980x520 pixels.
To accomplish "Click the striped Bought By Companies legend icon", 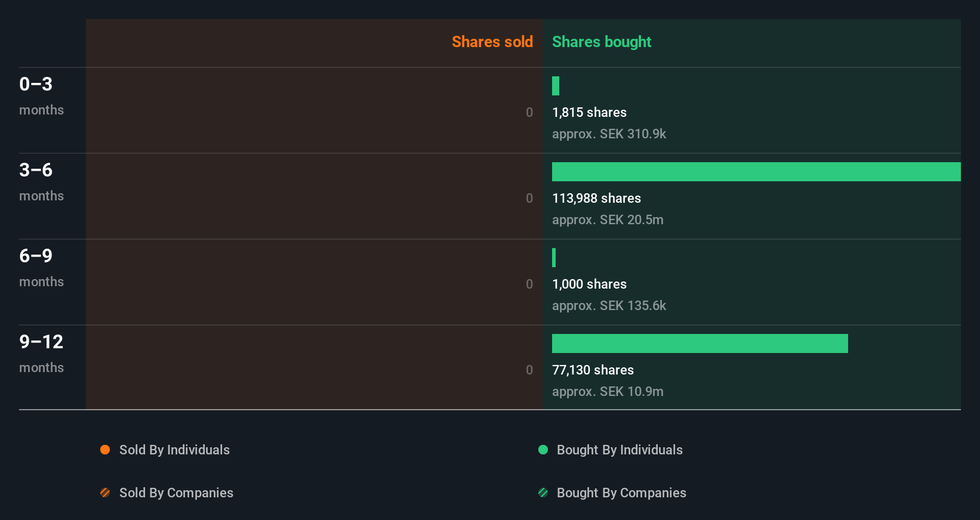I will click(x=543, y=493).
